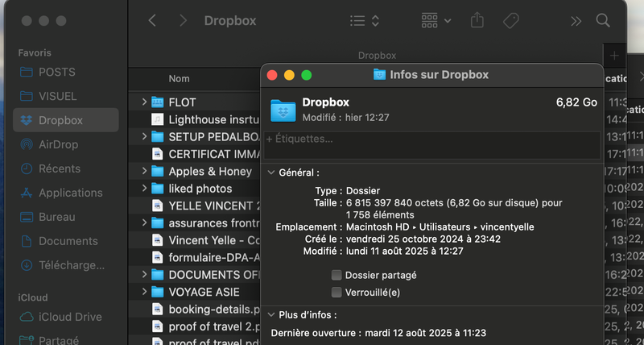
Task: Collapse the Général section
Action: click(270, 172)
